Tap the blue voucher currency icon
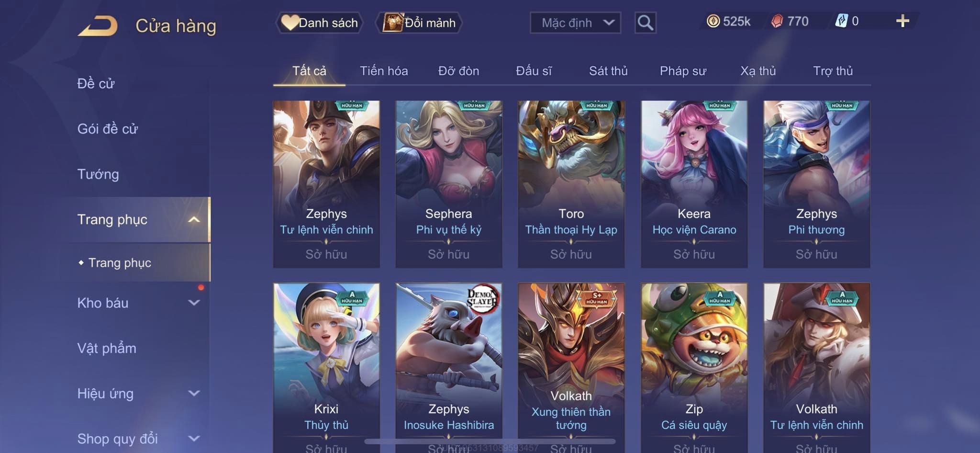 pyautogui.click(x=841, y=21)
